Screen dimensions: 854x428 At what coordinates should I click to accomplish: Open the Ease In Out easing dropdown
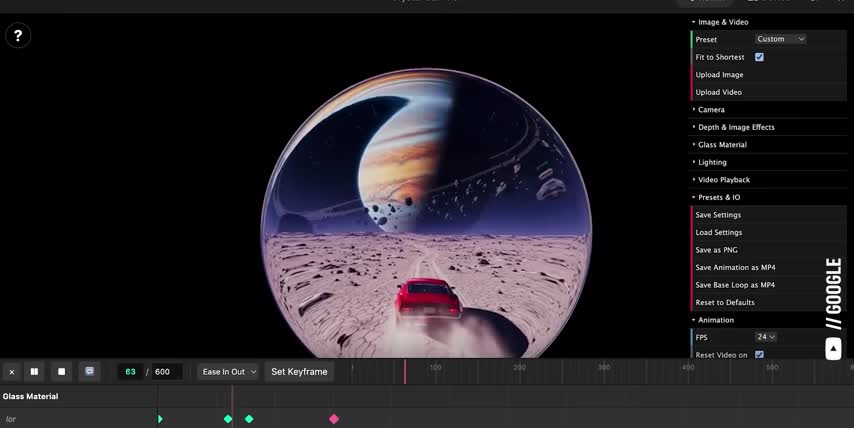pos(228,372)
